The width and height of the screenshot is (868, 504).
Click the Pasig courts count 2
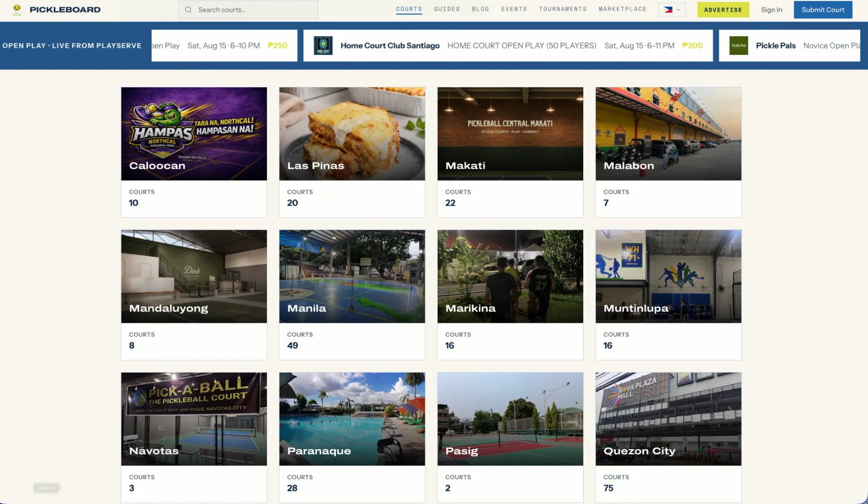tap(448, 488)
